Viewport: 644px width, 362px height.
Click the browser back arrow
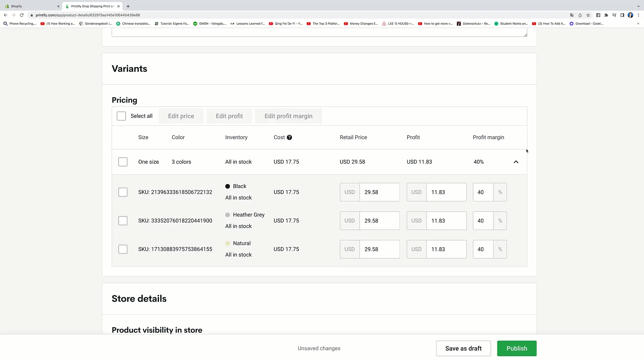[x=5, y=15]
